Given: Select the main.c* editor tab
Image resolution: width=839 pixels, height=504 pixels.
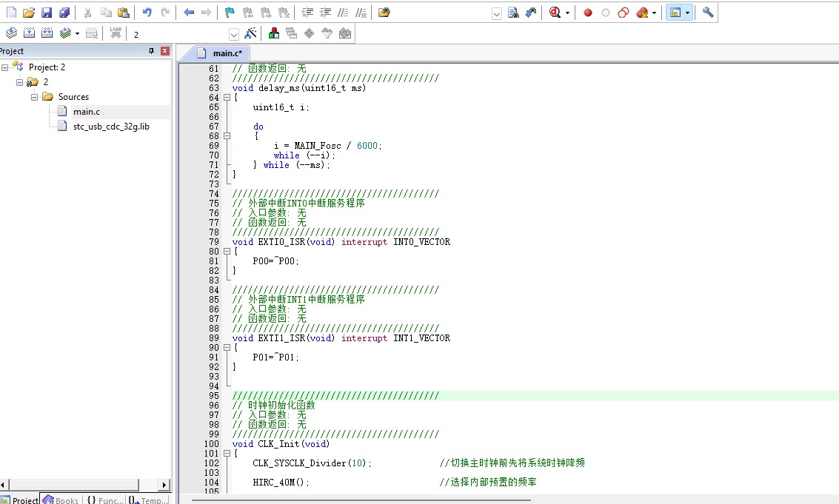Looking at the screenshot, I should coord(221,53).
